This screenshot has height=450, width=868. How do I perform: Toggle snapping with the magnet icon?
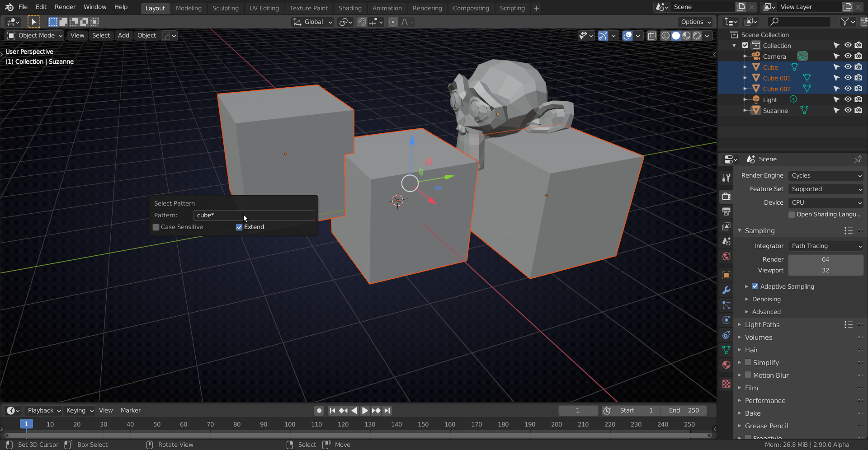[362, 22]
